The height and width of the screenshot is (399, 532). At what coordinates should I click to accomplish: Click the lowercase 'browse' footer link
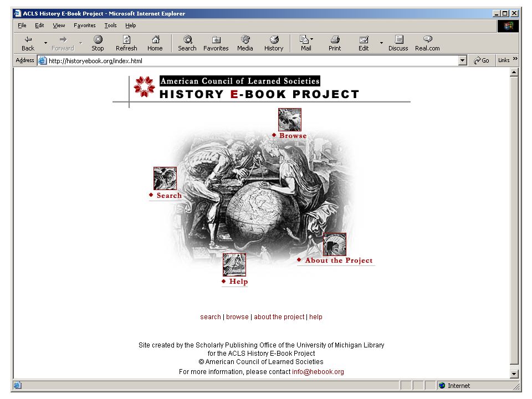click(237, 317)
